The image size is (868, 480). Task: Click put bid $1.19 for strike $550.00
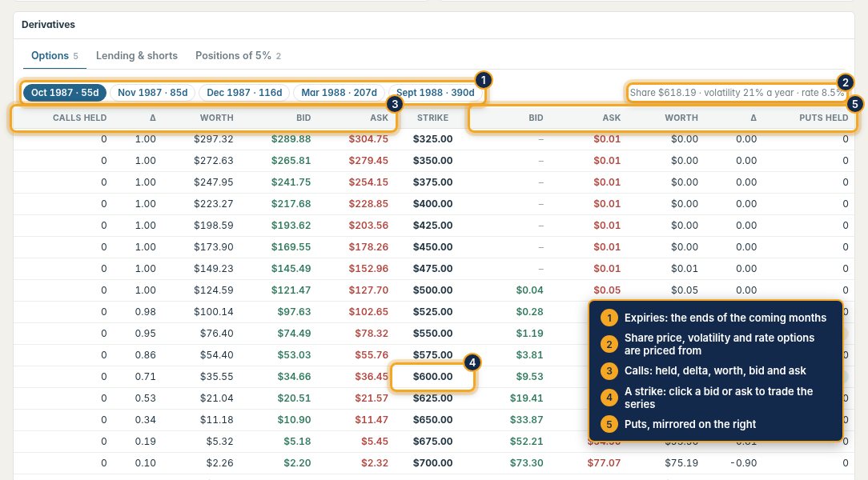coord(530,333)
